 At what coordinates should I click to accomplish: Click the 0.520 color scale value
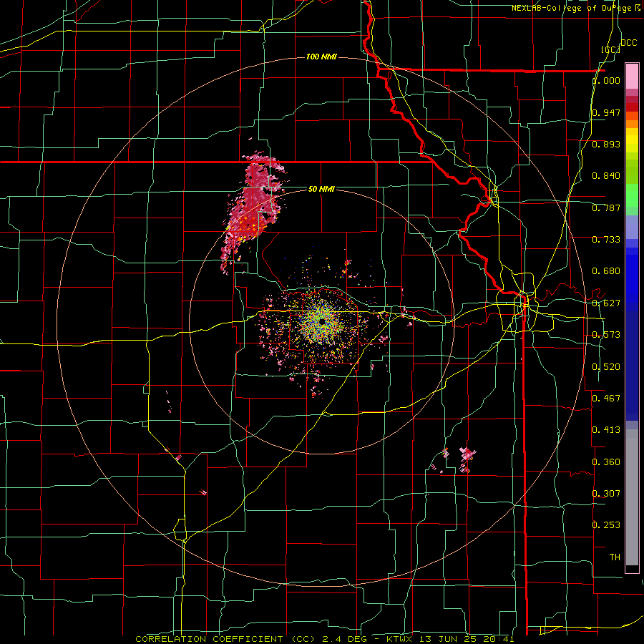coord(606,367)
